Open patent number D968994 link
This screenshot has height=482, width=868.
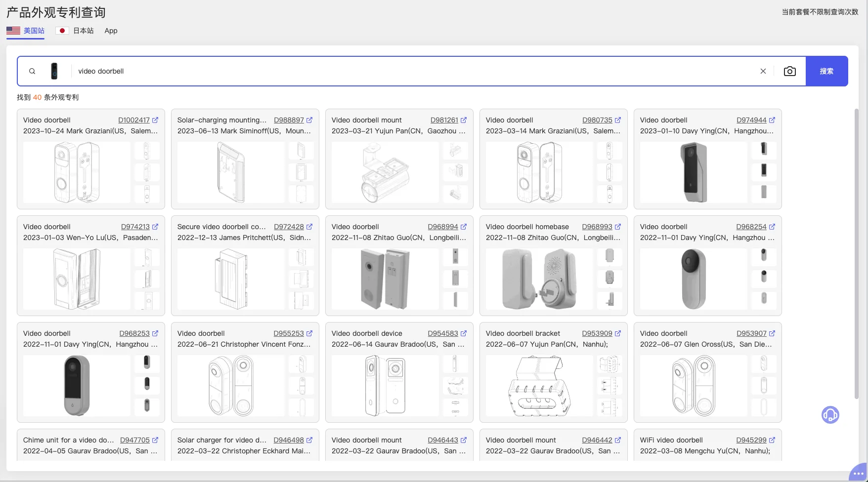point(443,227)
